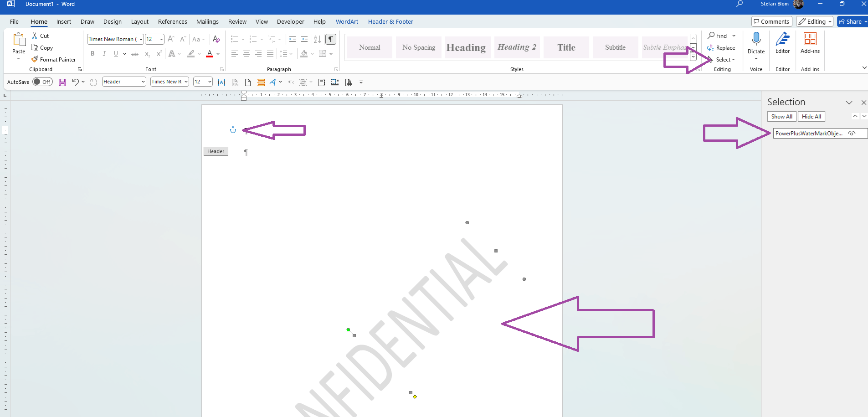Clear all formatting with eraser A icon

coord(216,39)
